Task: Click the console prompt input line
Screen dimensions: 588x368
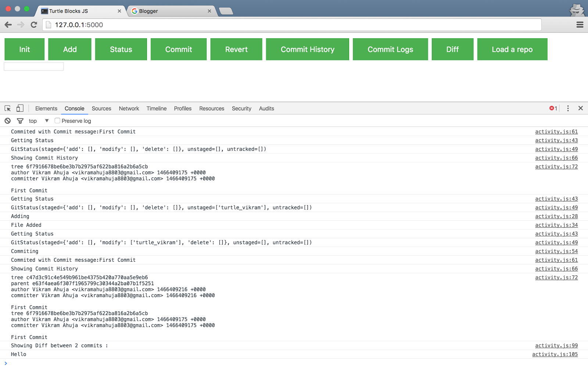Action: 294,363
